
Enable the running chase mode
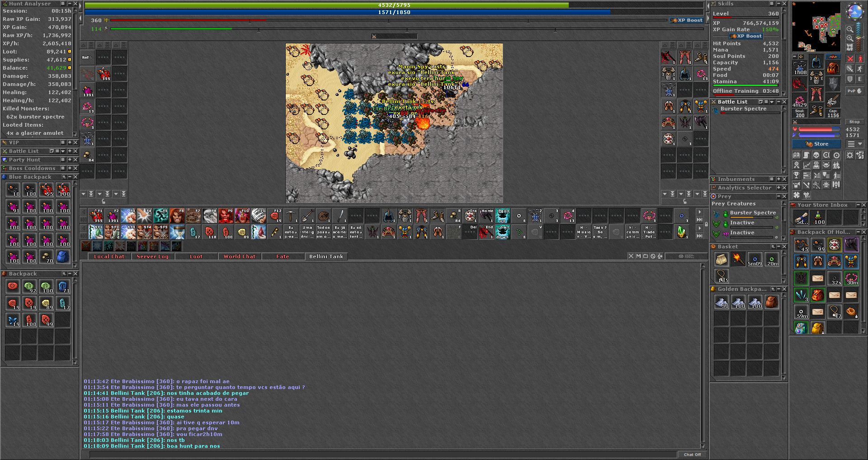click(860, 69)
